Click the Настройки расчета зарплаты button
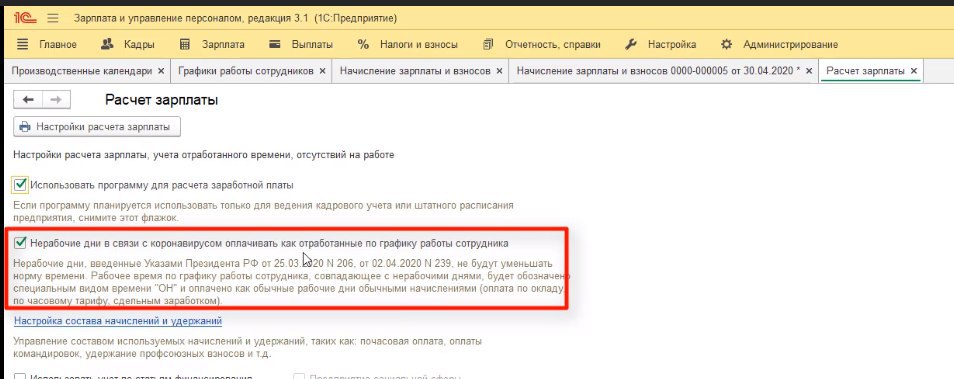 click(97, 127)
